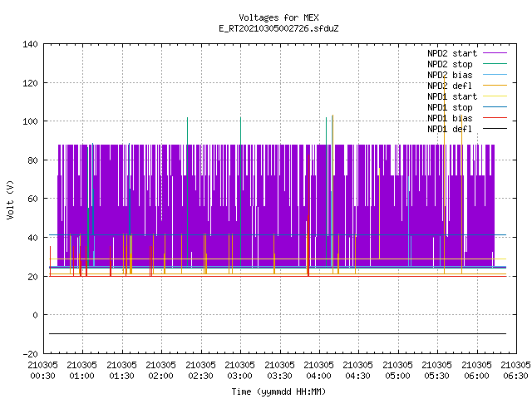Click the purple NPD2 start legend line
Image resolution: width=532 pixels, height=399 pixels.
coord(495,53)
